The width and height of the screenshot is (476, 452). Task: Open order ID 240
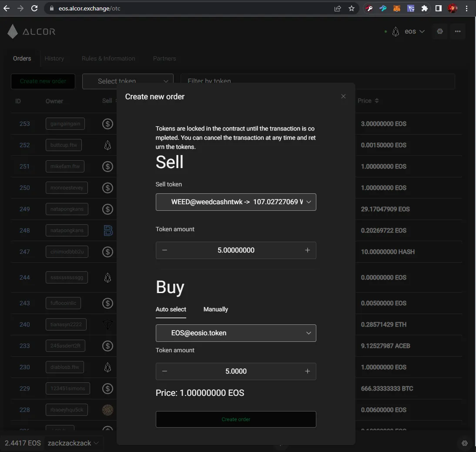tap(25, 324)
